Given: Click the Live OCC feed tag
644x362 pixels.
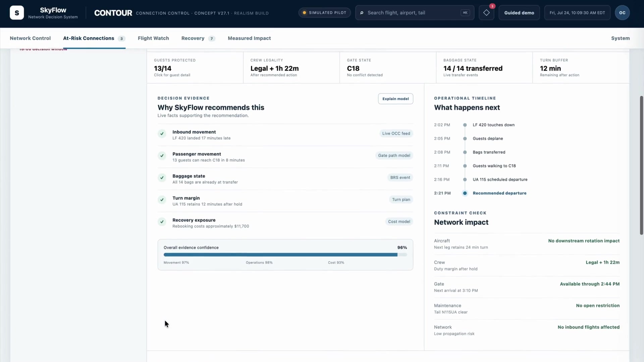Looking at the screenshot, I should (x=396, y=133).
